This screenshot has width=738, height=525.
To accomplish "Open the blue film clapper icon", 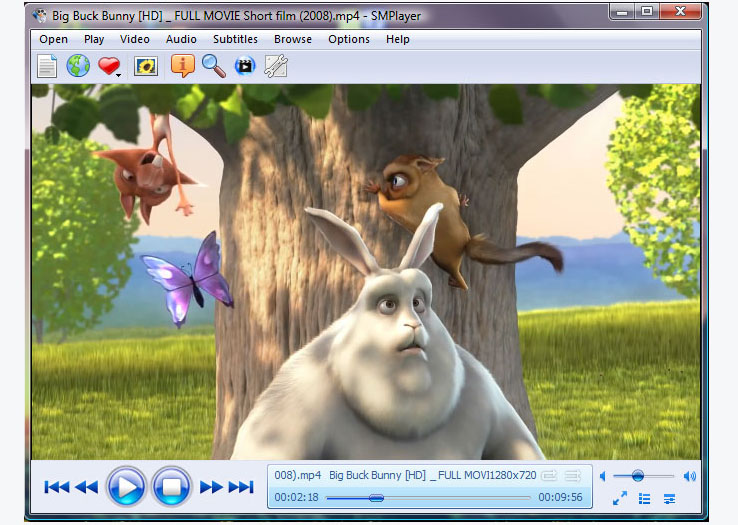I will tap(245, 65).
